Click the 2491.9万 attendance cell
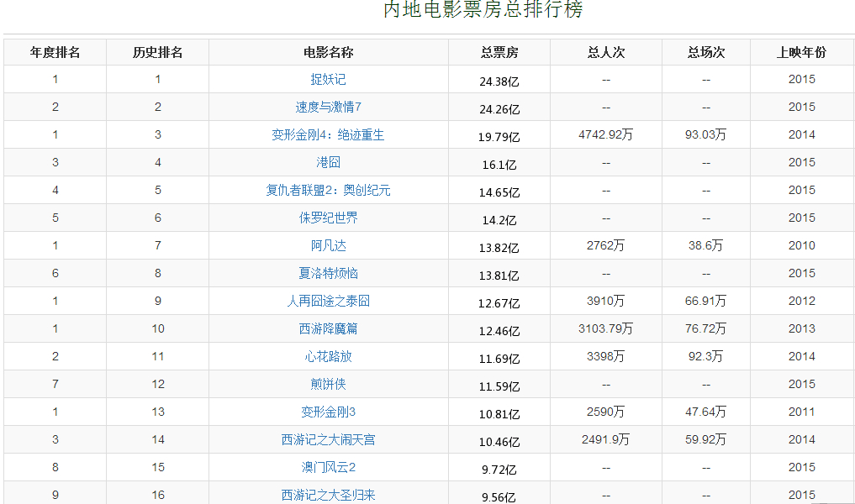 606,439
